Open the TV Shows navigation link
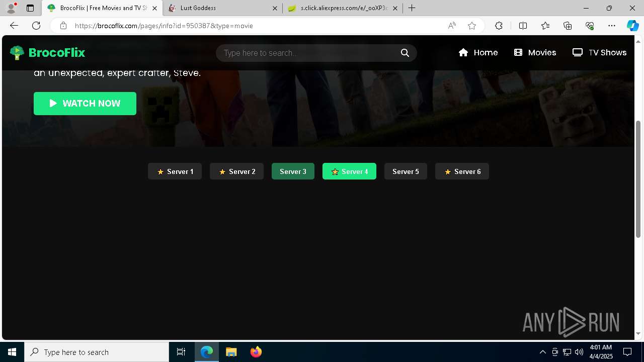Viewport: 644px width, 362px height. pos(599,52)
